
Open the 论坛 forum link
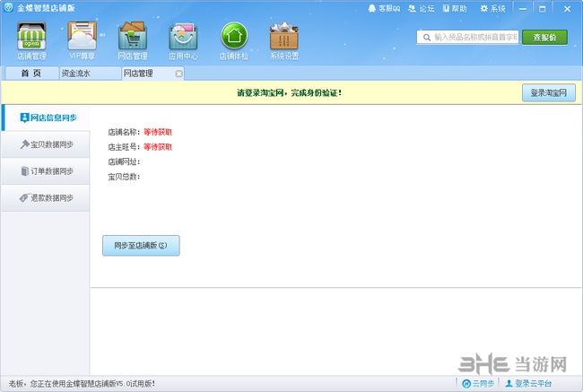tap(422, 9)
